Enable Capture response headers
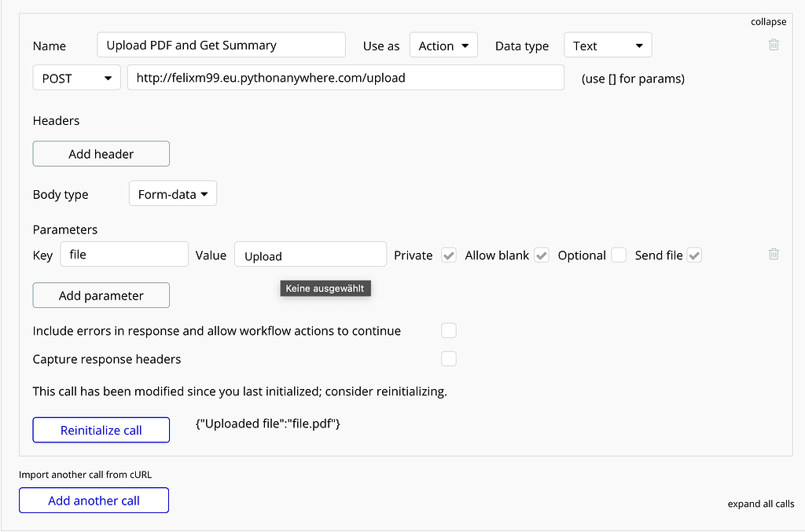The height and width of the screenshot is (532, 805). click(448, 358)
